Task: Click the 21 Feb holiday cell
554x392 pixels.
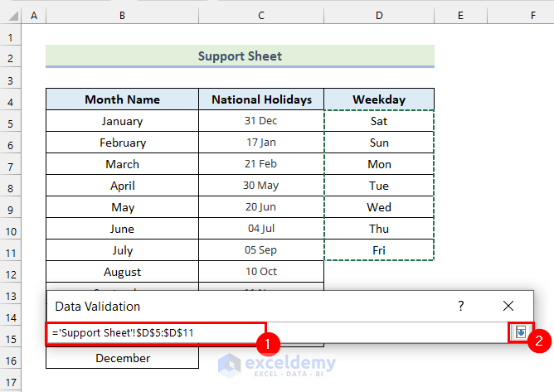Action: [261, 164]
